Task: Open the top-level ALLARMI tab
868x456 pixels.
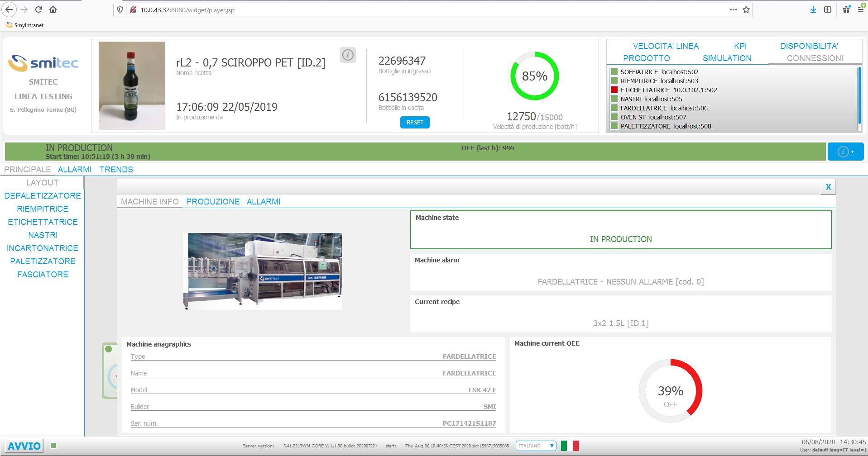Action: (75, 170)
